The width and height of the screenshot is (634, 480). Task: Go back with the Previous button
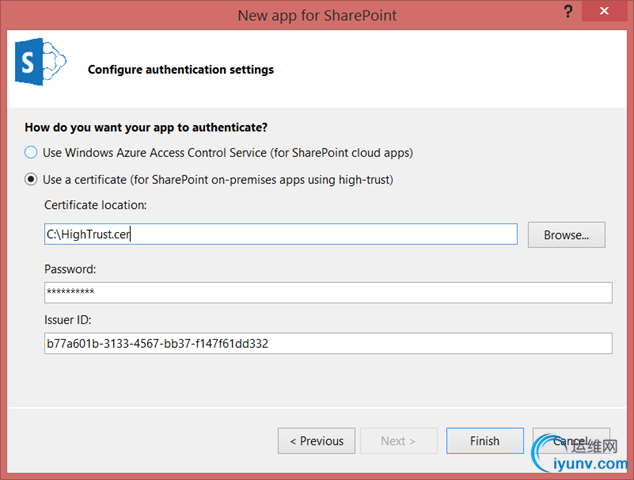point(317,441)
